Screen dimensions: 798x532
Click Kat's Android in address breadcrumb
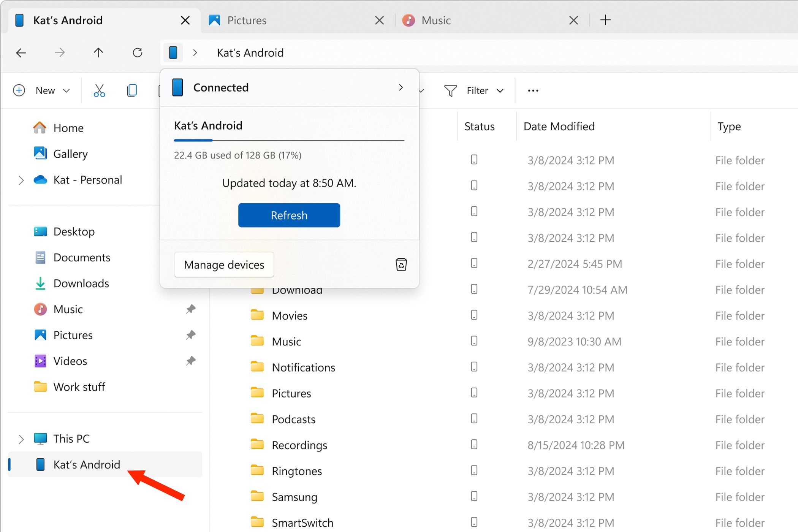coord(250,52)
